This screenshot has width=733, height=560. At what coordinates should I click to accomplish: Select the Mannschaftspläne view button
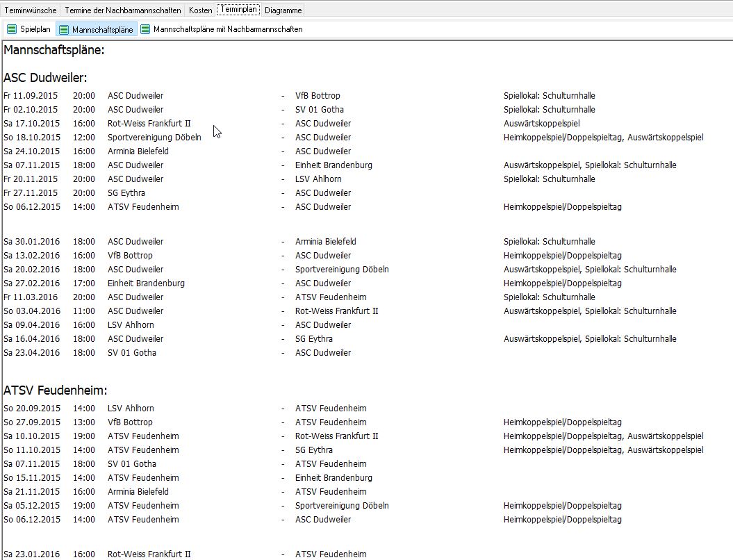(101, 29)
